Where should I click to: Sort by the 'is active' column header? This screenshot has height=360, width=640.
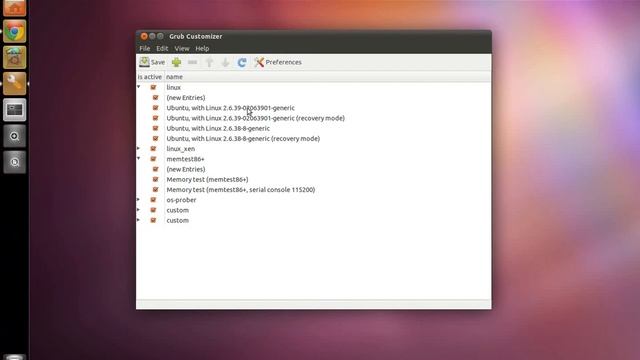click(x=150, y=77)
